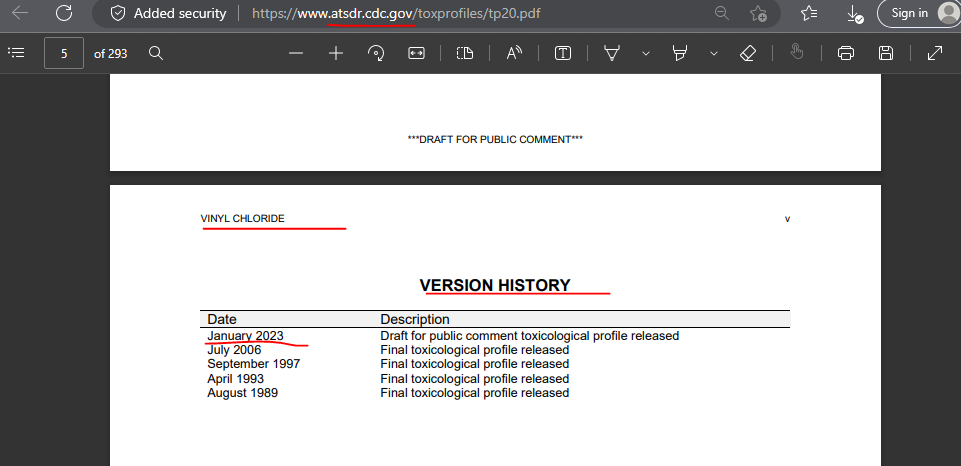The image size is (961, 466).
Task: Click the Added security label
Action: click(180, 13)
